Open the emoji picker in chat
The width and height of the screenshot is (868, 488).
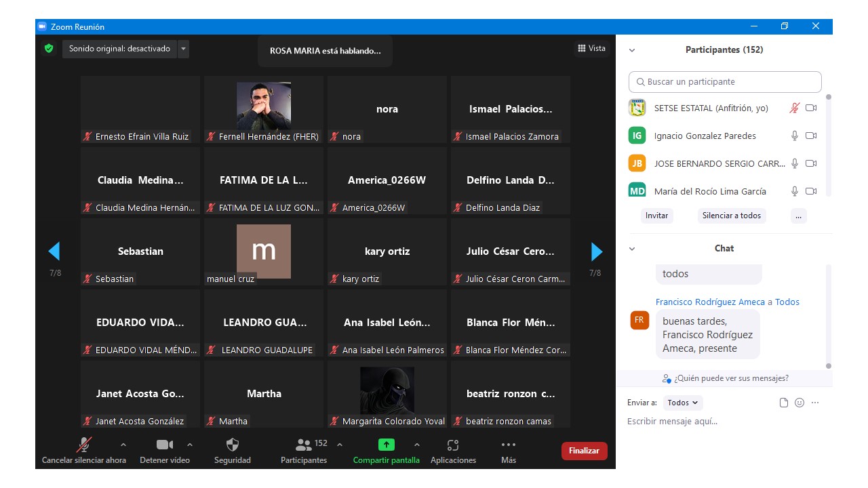[800, 403]
